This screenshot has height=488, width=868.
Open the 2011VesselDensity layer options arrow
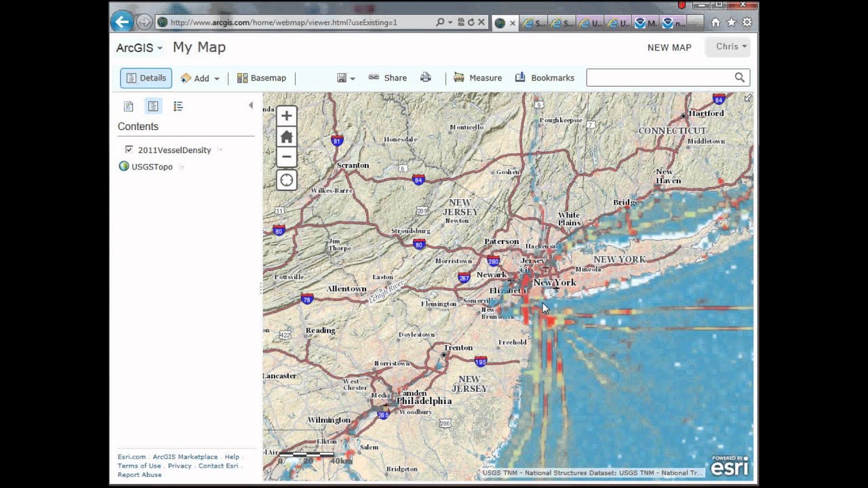coord(220,150)
